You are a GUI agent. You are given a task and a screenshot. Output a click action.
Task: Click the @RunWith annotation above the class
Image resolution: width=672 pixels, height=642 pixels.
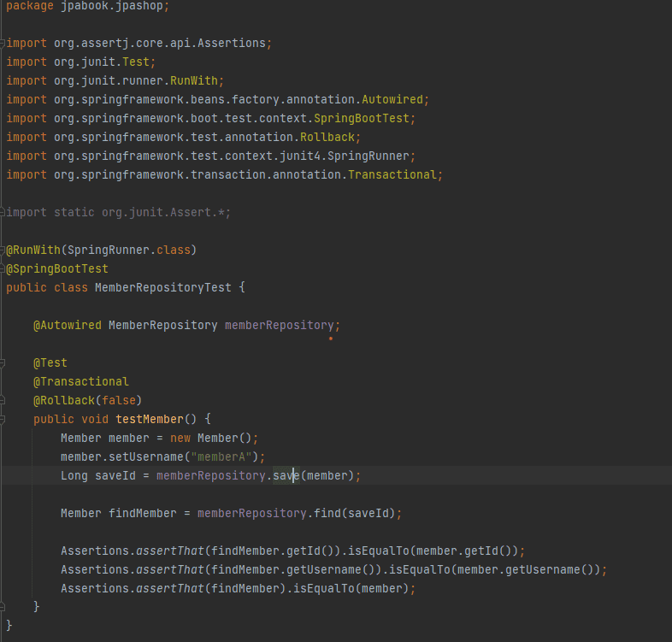click(33, 250)
